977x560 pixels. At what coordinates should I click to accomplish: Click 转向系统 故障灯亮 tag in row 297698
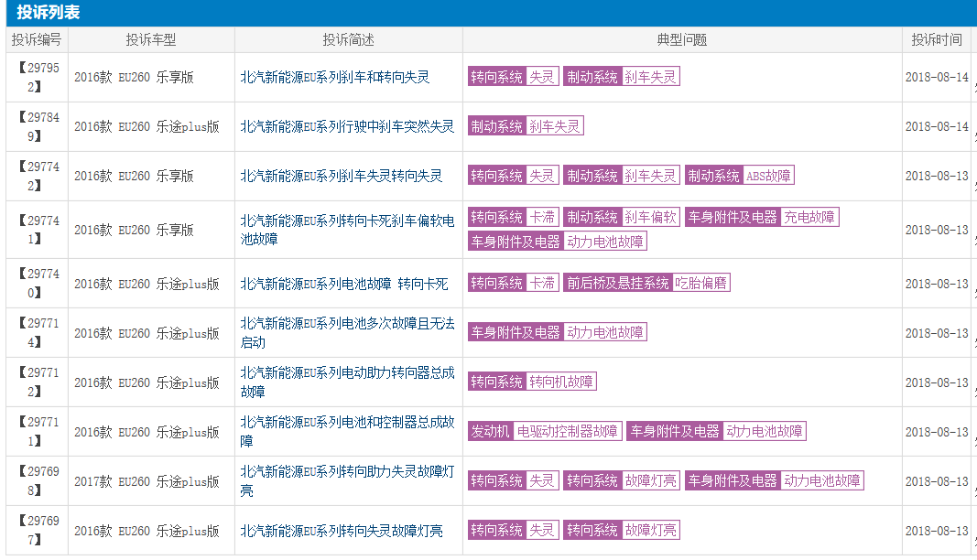(x=621, y=480)
